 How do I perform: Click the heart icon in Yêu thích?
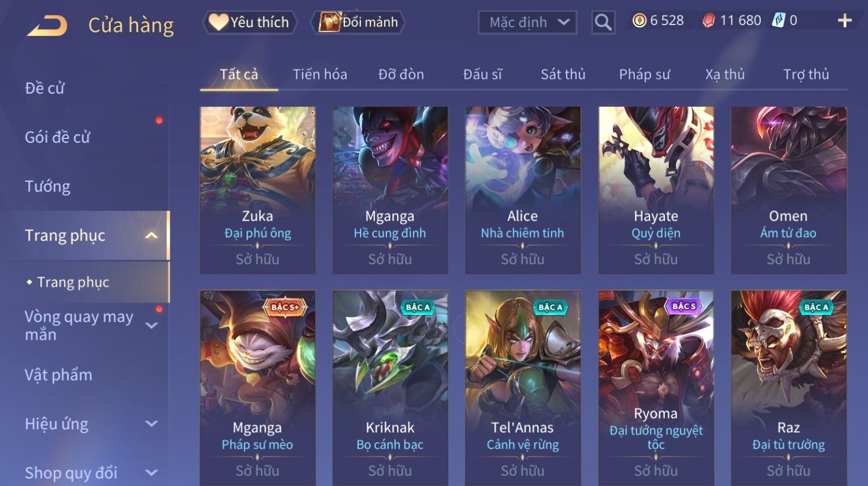218,22
